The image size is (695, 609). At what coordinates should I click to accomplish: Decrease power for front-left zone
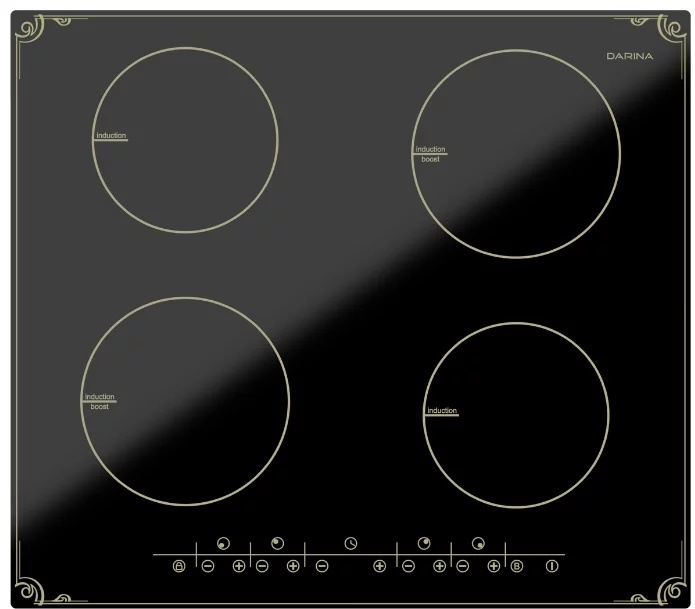pos(207,567)
